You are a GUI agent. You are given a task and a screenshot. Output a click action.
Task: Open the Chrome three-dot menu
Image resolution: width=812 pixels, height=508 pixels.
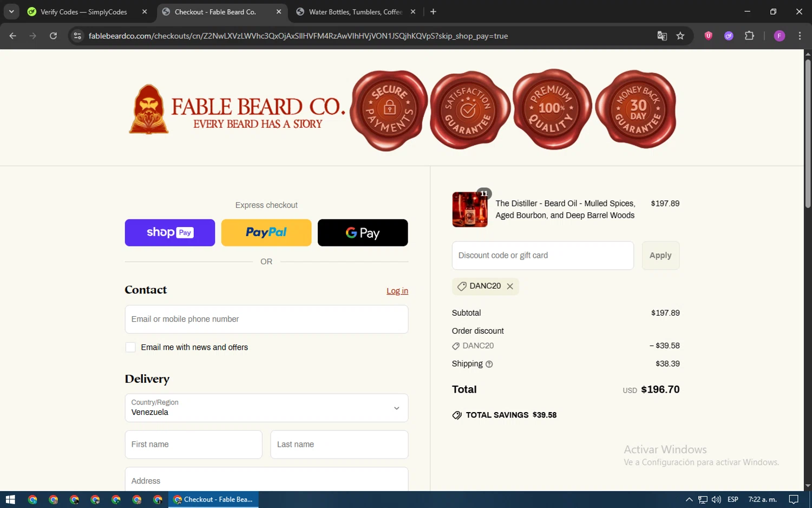click(x=800, y=36)
